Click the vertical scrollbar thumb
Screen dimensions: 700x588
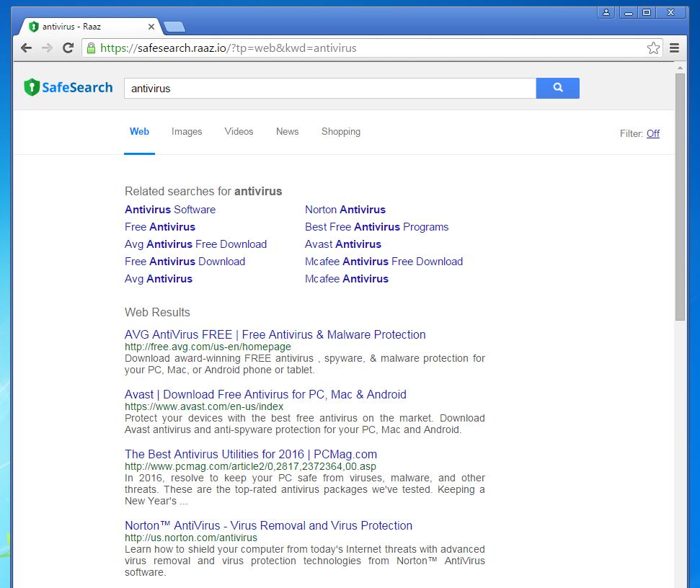pyautogui.click(x=680, y=197)
